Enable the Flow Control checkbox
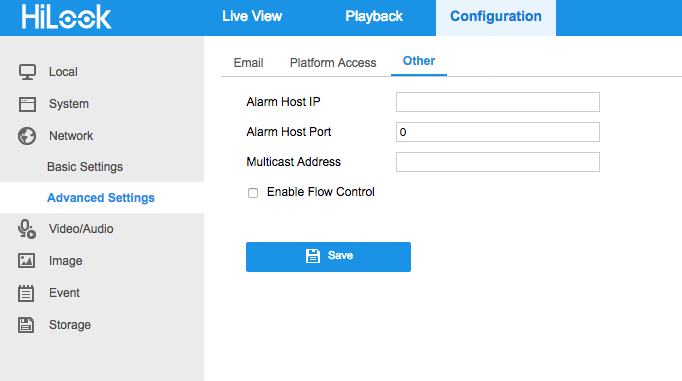 click(253, 193)
